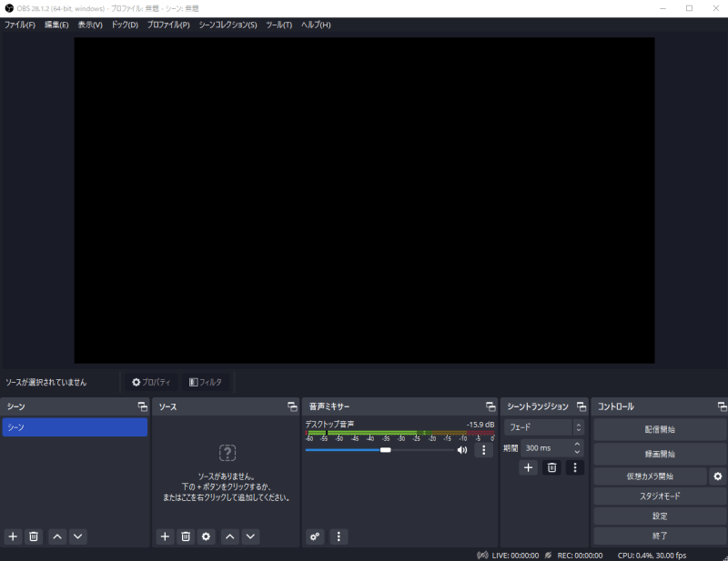
Task: Open the シーンコレクション(S) menu
Action: [227, 25]
